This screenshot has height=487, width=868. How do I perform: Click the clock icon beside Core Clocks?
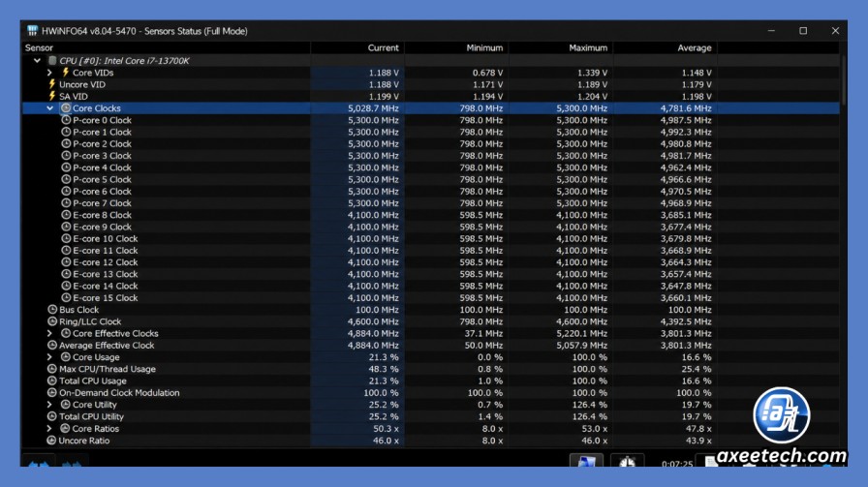pos(66,107)
